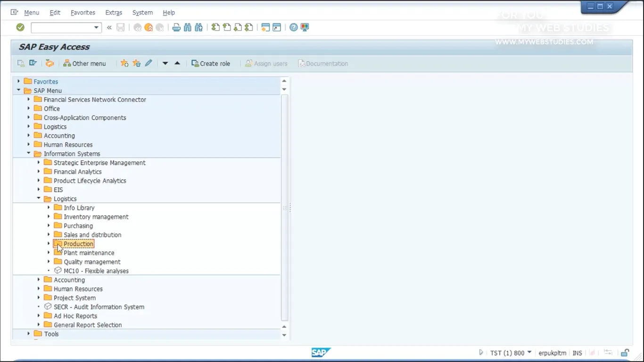Click the orange Exit icon
Viewport: 644px width, 362px height.
tap(149, 27)
